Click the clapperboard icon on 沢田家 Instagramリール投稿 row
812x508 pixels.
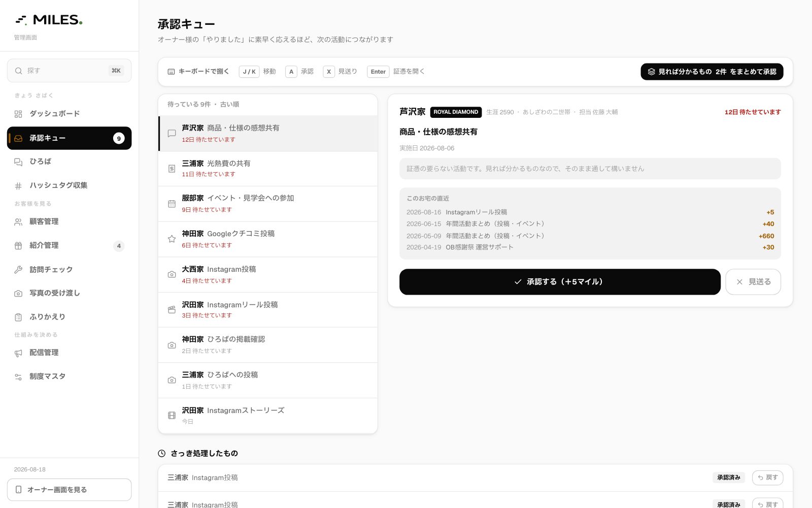pyautogui.click(x=172, y=309)
